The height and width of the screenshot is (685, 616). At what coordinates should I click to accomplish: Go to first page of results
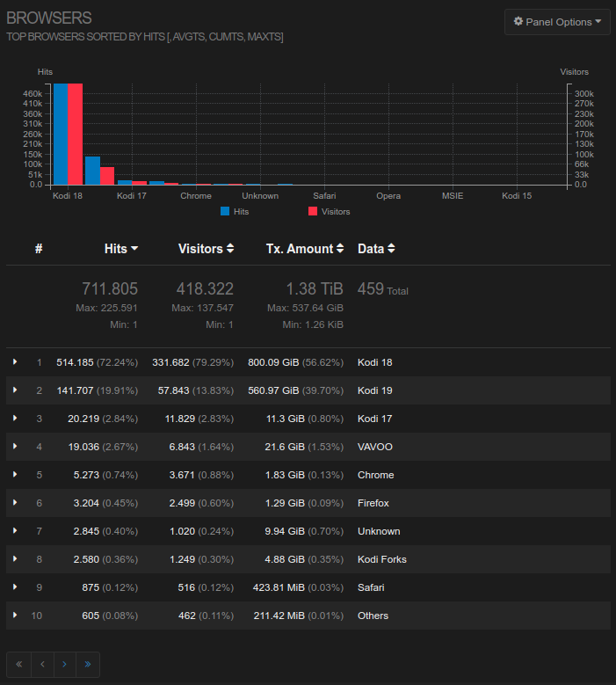click(x=18, y=665)
